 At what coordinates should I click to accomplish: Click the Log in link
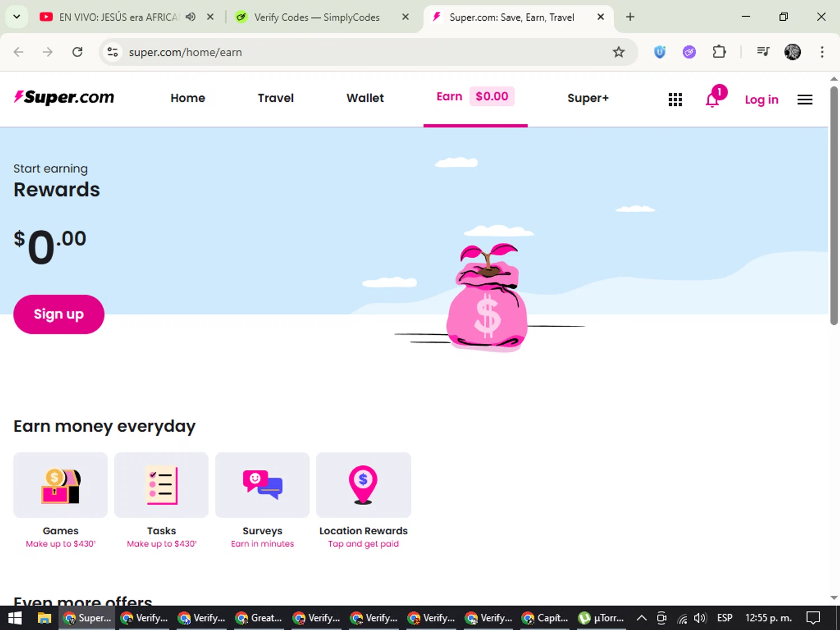pos(762,100)
